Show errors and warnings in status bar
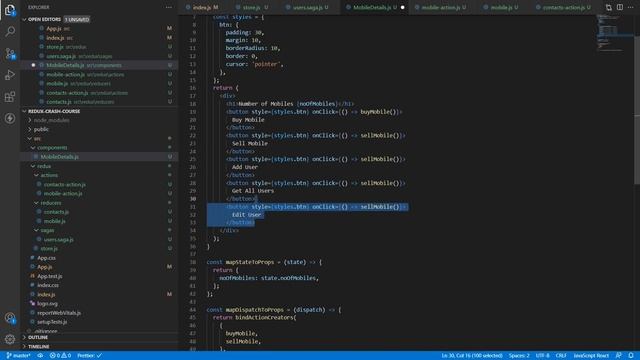The image size is (640, 360). tap(60, 356)
